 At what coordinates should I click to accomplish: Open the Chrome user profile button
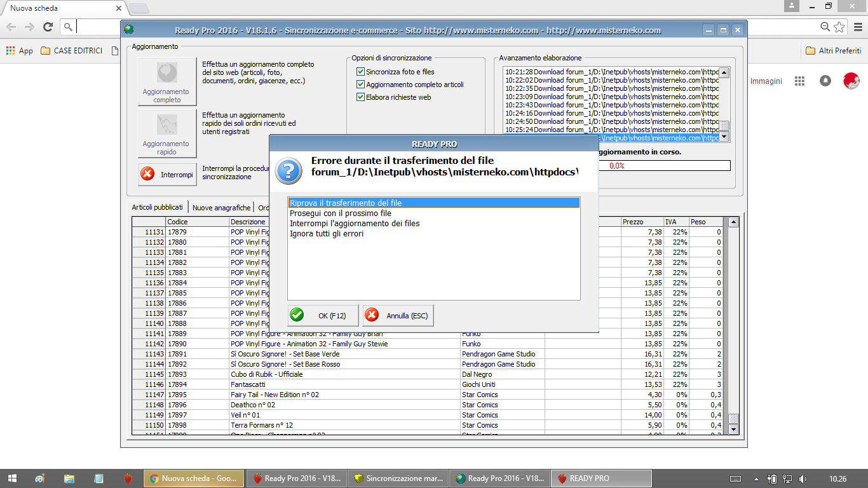(x=791, y=6)
